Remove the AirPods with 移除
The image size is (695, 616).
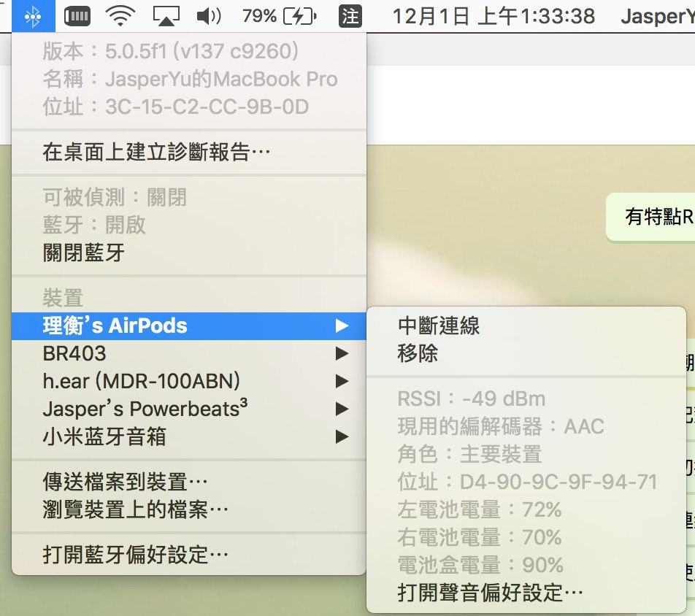(526, 354)
